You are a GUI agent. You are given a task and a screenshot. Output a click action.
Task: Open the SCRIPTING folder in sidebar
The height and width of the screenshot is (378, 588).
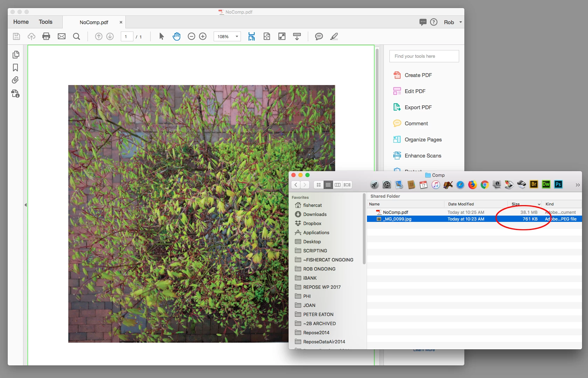(311, 251)
